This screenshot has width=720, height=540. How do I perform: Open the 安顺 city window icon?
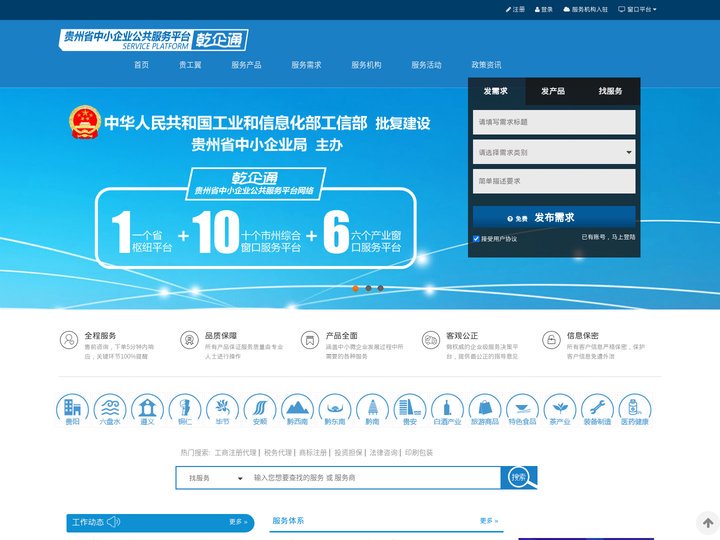point(260,410)
